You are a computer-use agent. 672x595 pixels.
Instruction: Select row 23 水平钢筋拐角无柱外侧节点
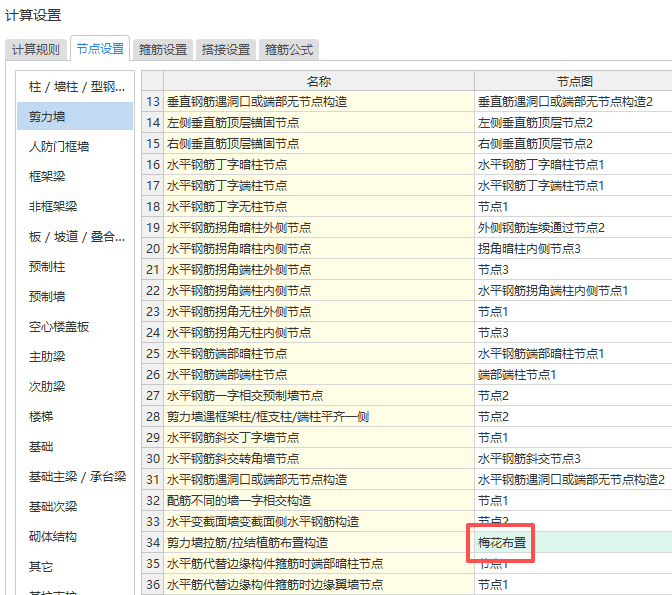tap(319, 312)
